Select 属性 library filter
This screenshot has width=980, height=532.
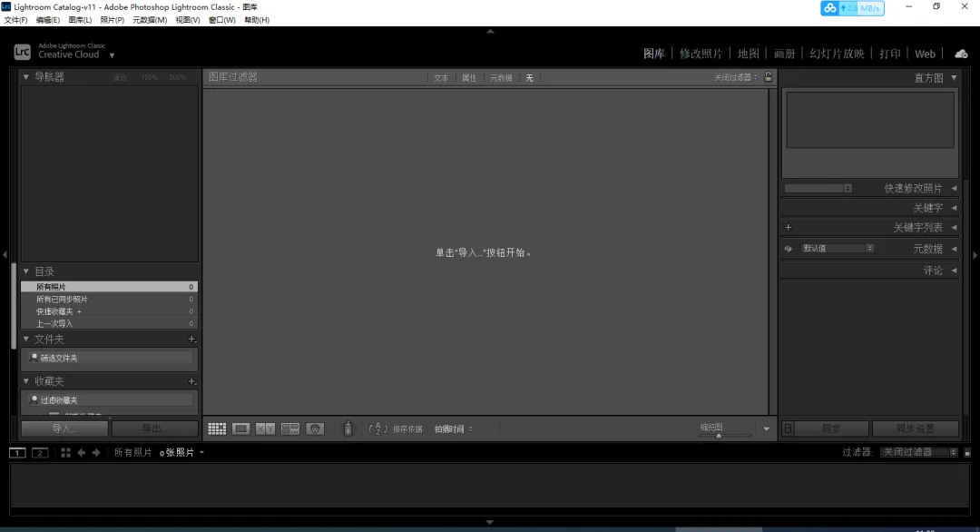(469, 78)
